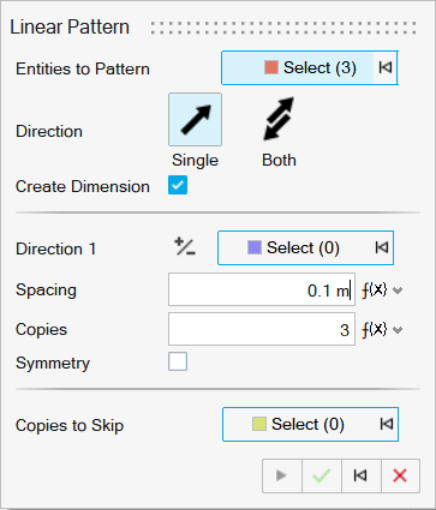This screenshot has height=510, width=436.
Task: Enable the Symmetry checkbox
Action: (178, 361)
